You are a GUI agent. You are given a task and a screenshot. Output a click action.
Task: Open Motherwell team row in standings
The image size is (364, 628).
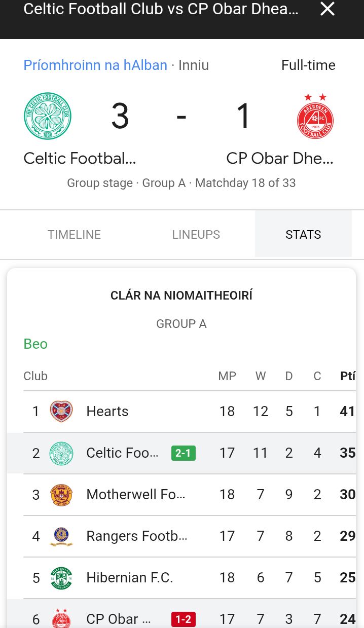(x=135, y=494)
